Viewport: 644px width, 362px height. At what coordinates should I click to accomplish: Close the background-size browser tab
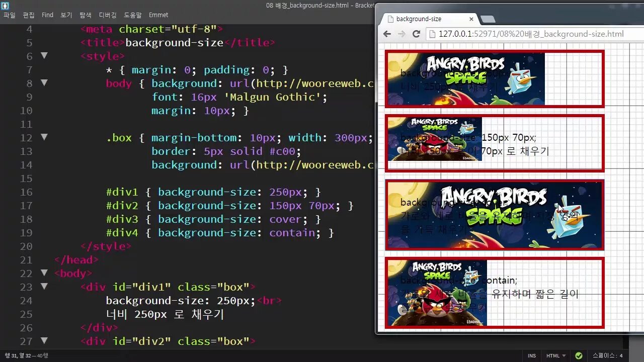[471, 19]
